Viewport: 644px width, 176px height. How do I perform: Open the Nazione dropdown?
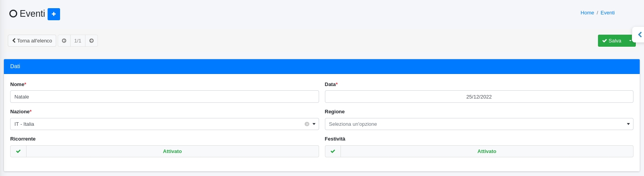click(x=160, y=124)
